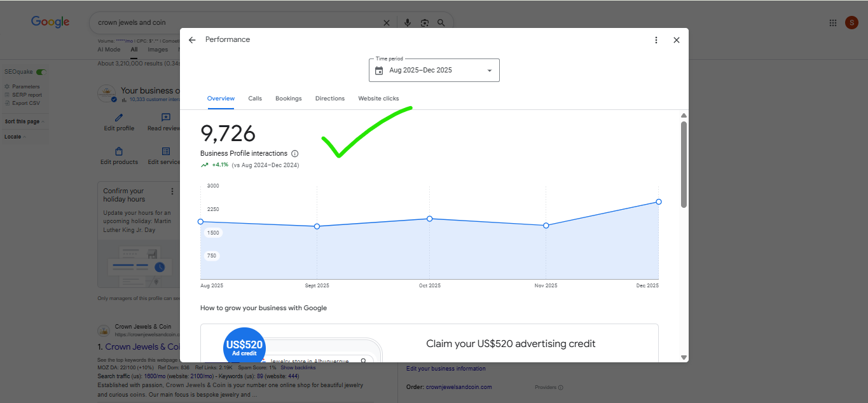Viewport: 868px width, 403px height.
Task: Click 'this profile' link under card
Action: [x=151, y=298]
